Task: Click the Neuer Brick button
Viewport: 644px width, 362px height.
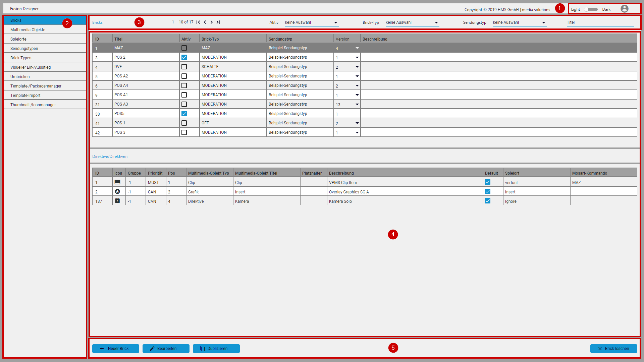Action: pos(115,349)
